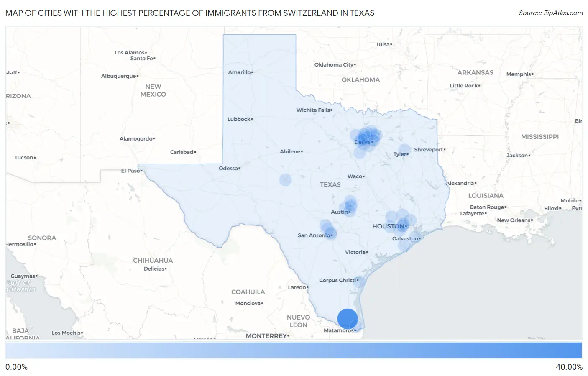The image size is (588, 376).
Task: Click the bubble west of Abilene near Odessa
Action: click(x=285, y=180)
